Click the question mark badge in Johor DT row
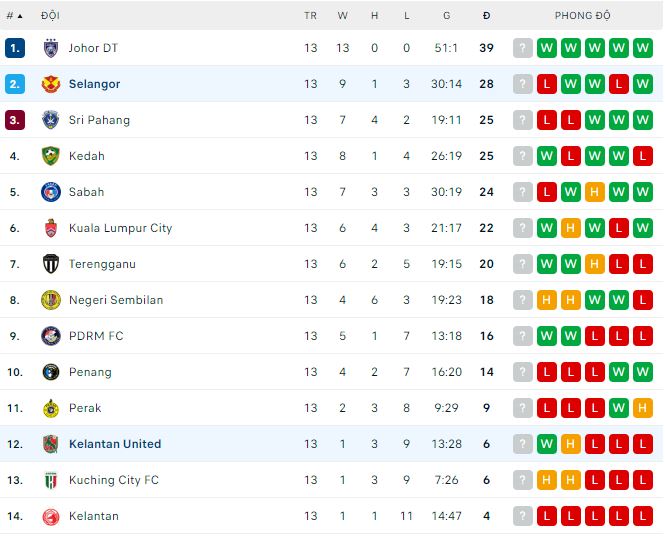This screenshot has width=665, height=537. coord(523,48)
